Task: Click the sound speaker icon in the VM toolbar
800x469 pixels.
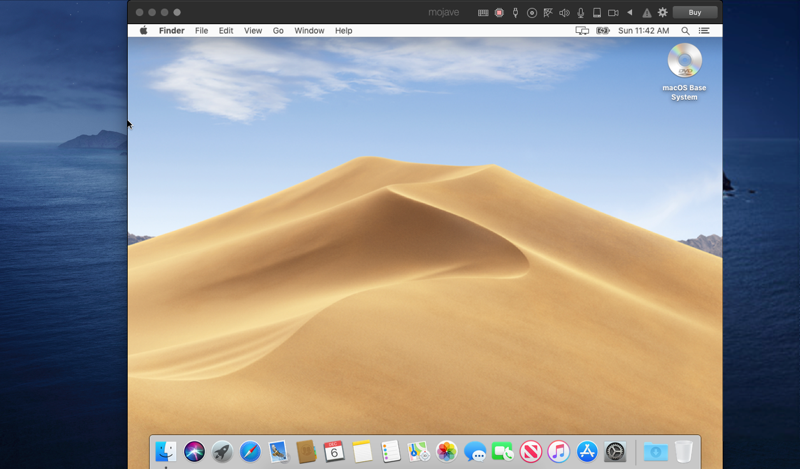Action: click(x=564, y=13)
